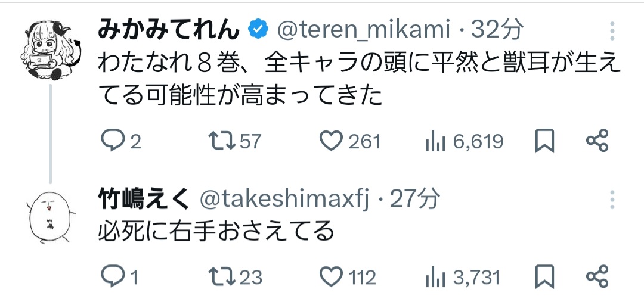This screenshot has height=302, width=644.
Task: Visit the @teren_mikami handle link
Action: click(x=364, y=29)
